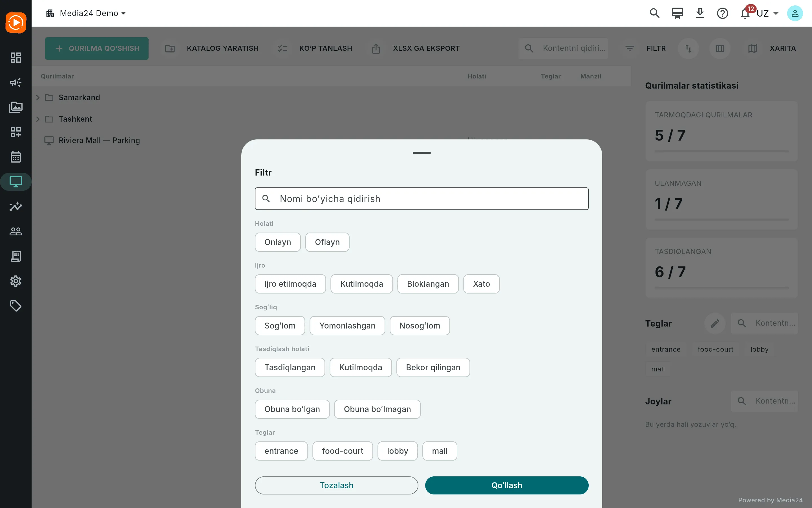Focus the Joylar panel search field

tap(765, 401)
